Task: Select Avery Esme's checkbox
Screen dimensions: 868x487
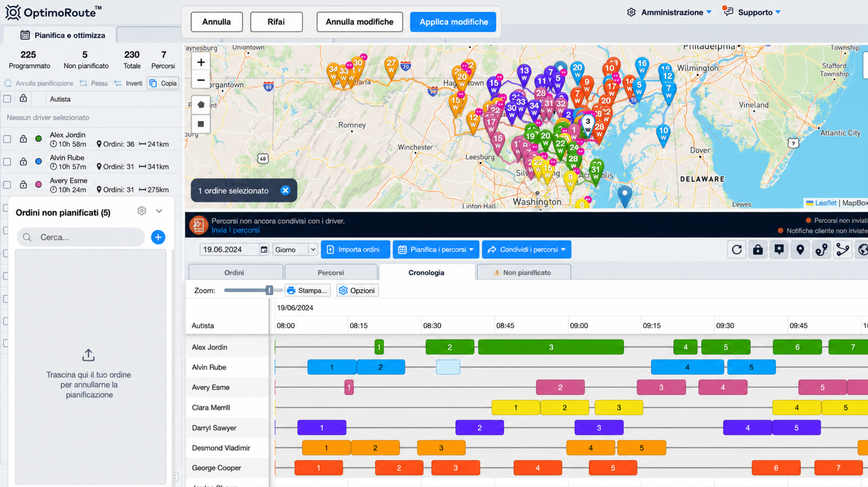Action: 7,185
